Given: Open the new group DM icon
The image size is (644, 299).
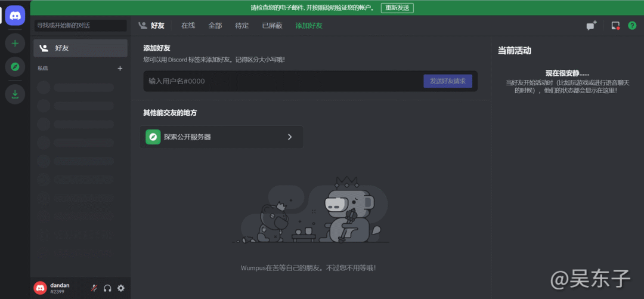Looking at the screenshot, I should tap(591, 26).
